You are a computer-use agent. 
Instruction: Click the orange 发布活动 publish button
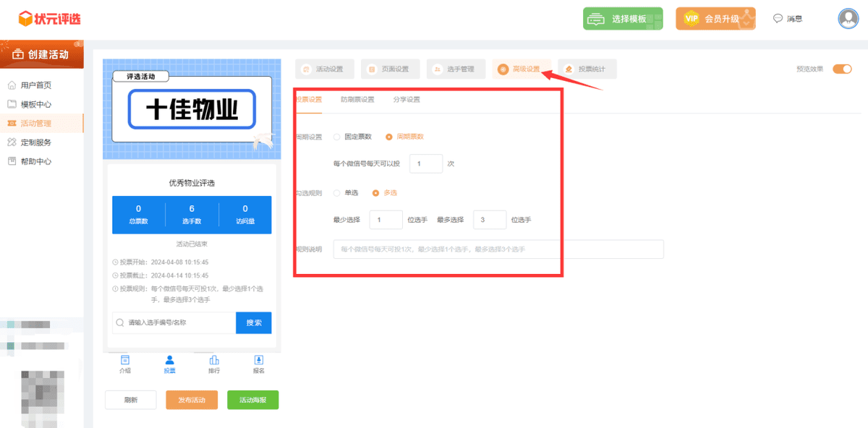tap(191, 399)
